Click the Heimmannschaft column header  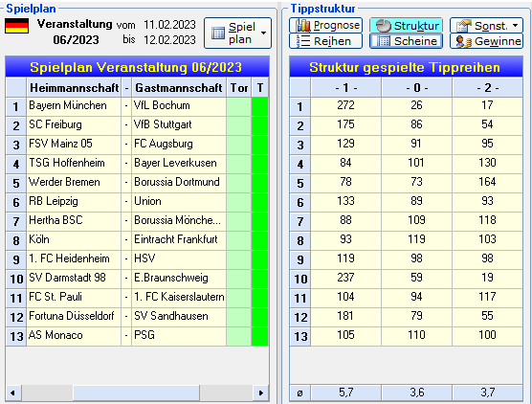click(74, 87)
